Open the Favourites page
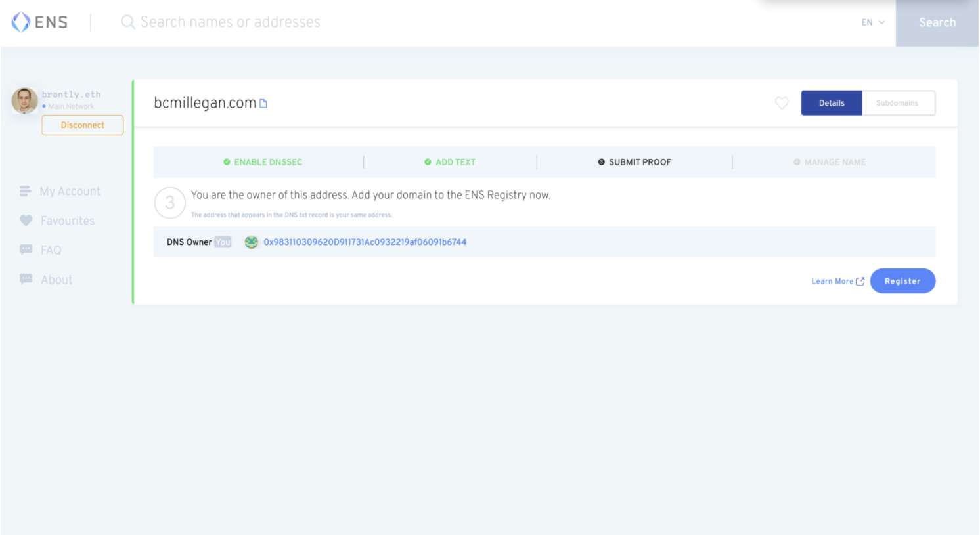 (68, 221)
